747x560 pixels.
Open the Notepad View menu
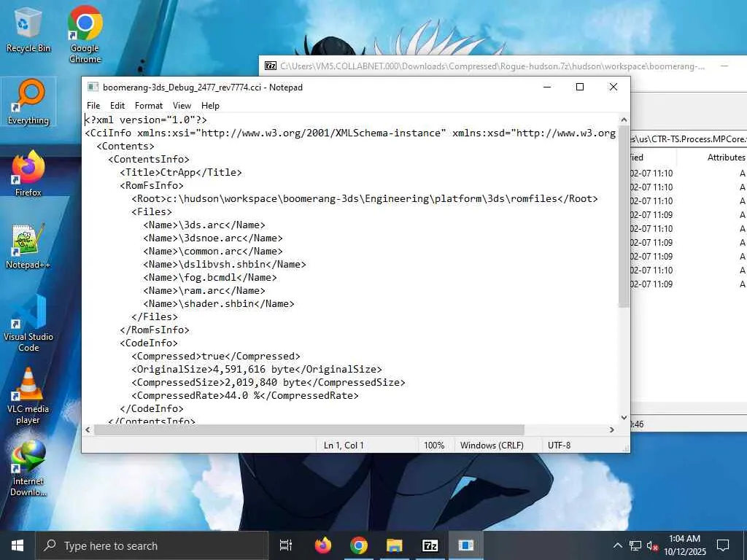182,106
